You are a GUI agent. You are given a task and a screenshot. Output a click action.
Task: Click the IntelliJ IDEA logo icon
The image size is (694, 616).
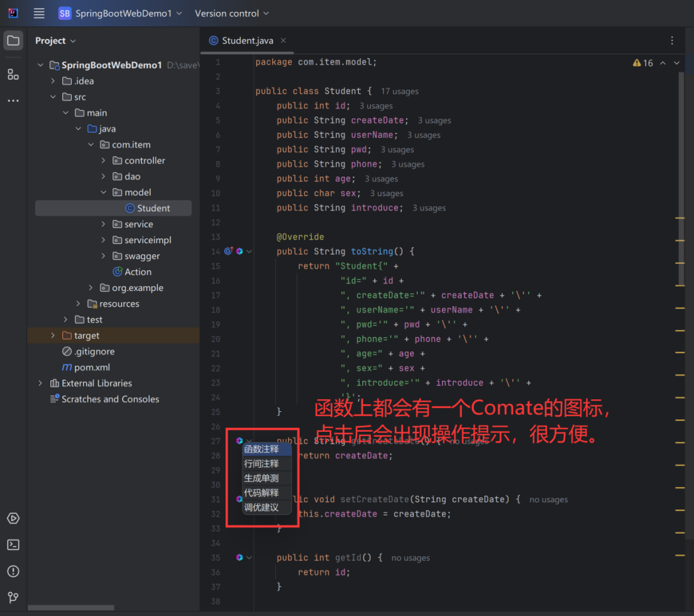pos(13,13)
